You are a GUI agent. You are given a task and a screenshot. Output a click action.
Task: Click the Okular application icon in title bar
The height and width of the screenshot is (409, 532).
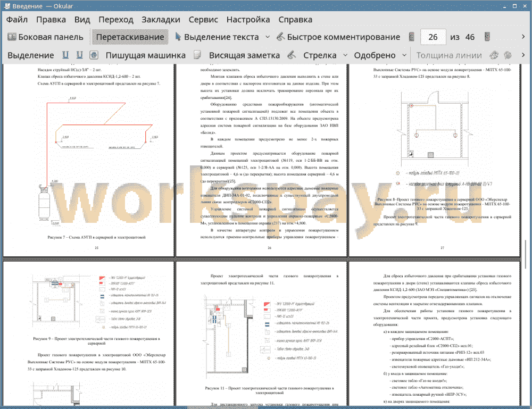[x=7, y=6]
